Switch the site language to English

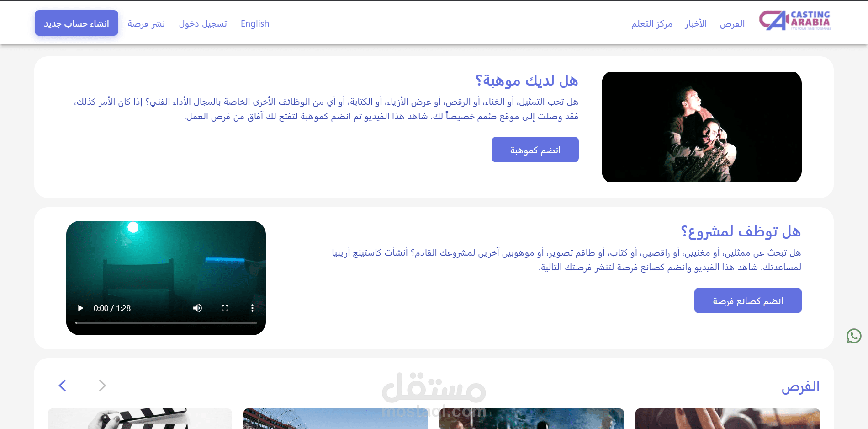point(255,23)
